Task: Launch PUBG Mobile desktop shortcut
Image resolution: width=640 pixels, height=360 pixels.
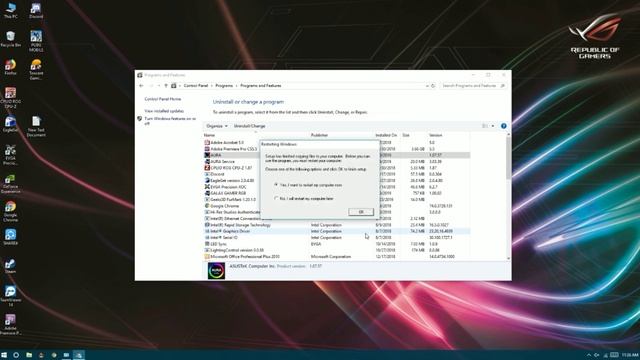Action: click(36, 41)
